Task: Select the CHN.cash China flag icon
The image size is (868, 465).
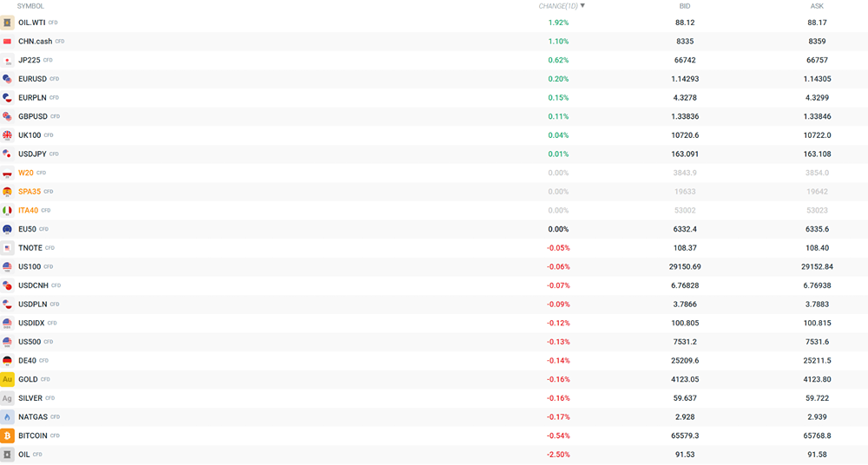Action: click(x=7, y=42)
